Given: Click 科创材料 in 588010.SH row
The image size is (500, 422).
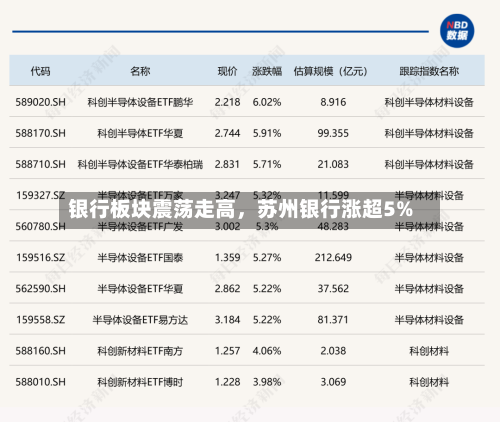Looking at the screenshot, I should (x=429, y=382).
